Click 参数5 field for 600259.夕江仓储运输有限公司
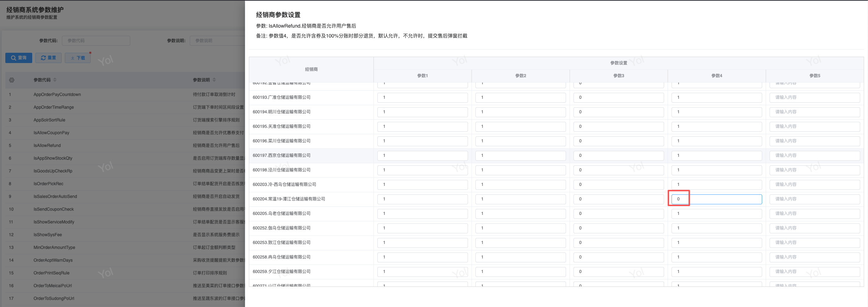This screenshot has width=868, height=307. click(x=814, y=272)
